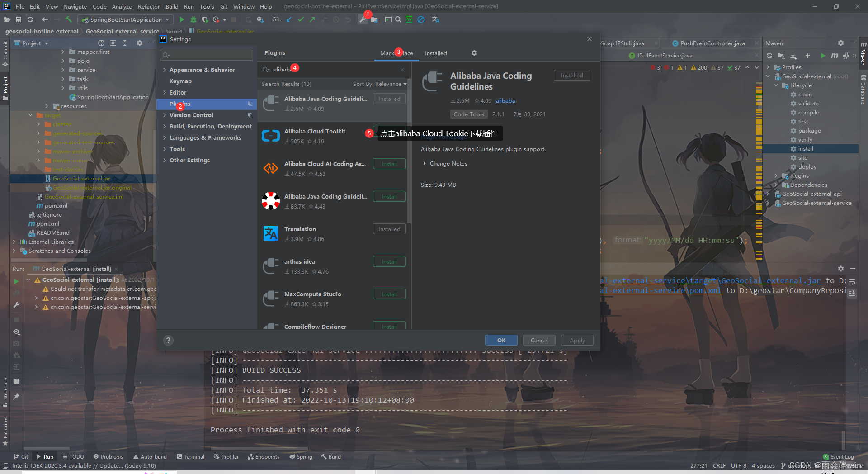Open the Project view mode dropdown
Image resolution: width=868 pixels, height=474 pixels.
[x=32, y=43]
